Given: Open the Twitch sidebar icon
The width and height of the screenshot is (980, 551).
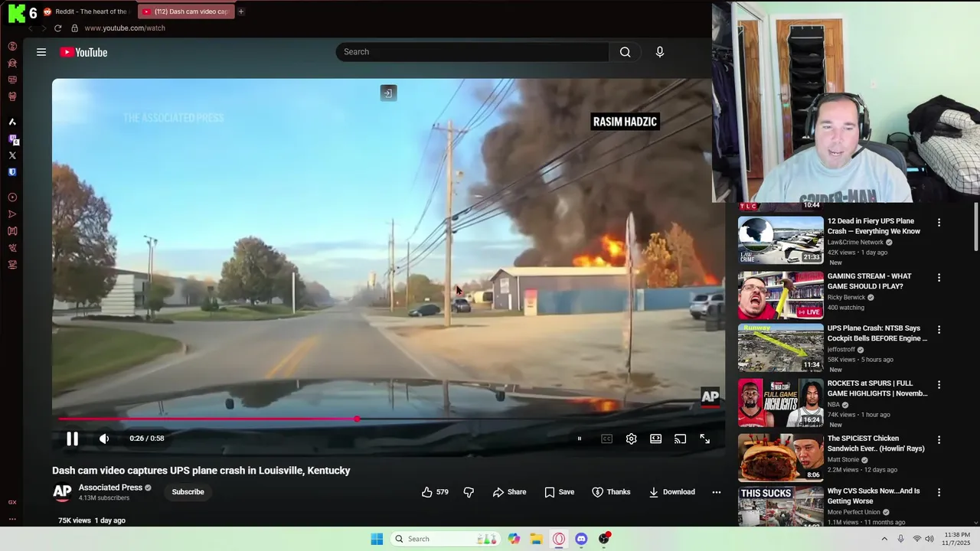Looking at the screenshot, I should 12,139.
